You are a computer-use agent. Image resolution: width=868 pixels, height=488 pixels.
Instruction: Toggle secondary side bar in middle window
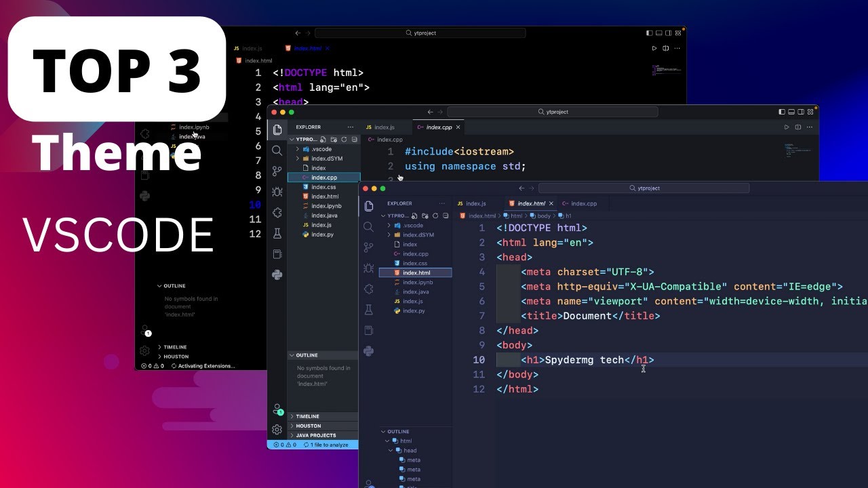(801, 112)
